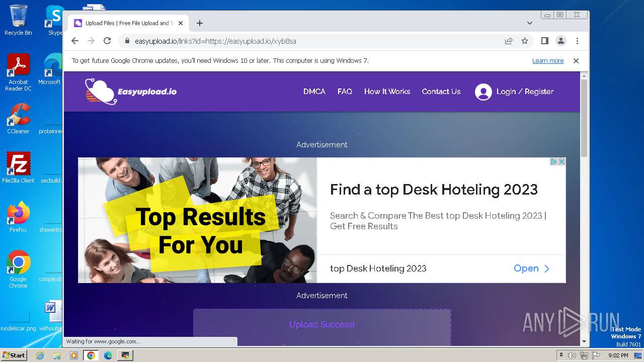Open the Windows Start menu
Image resolution: width=644 pixels, height=362 pixels.
click(14, 355)
